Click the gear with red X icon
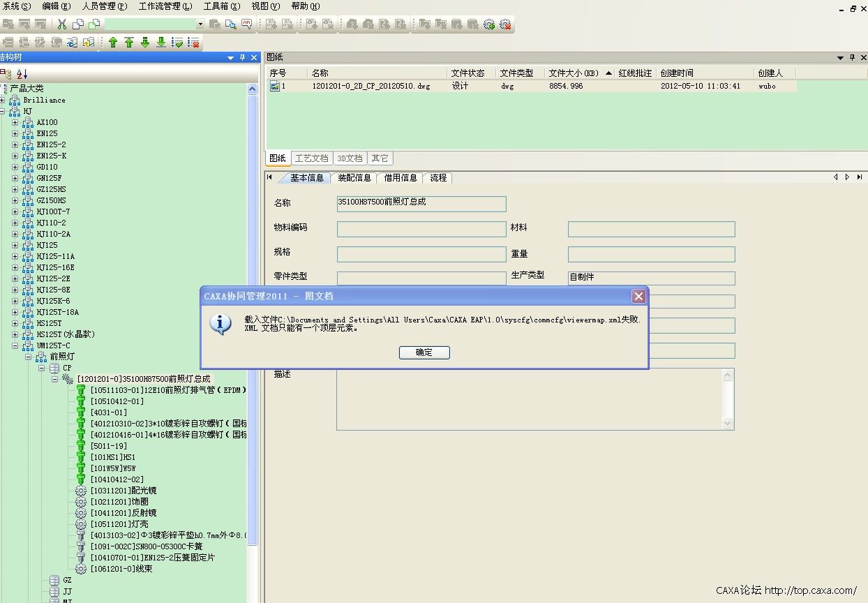Viewport: 868px width, 603px height. click(505, 24)
